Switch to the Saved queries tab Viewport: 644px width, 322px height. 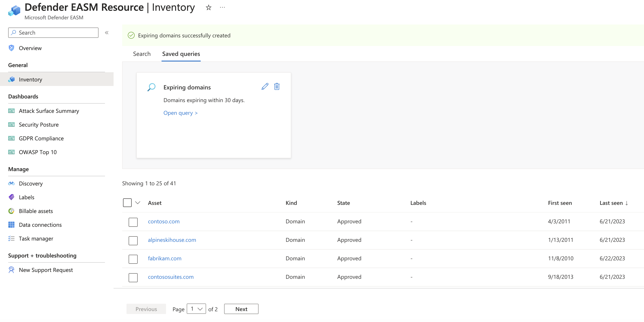[181, 53]
